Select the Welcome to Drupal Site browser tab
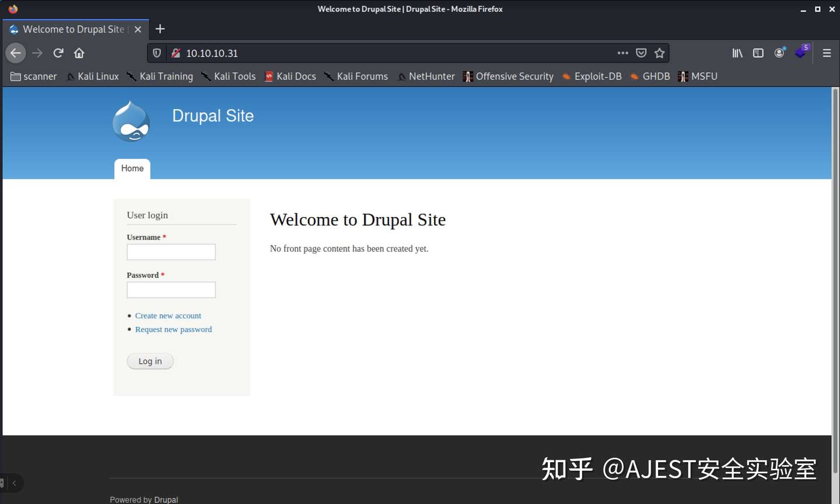Screen dimensions: 840x504 [x=76, y=29]
